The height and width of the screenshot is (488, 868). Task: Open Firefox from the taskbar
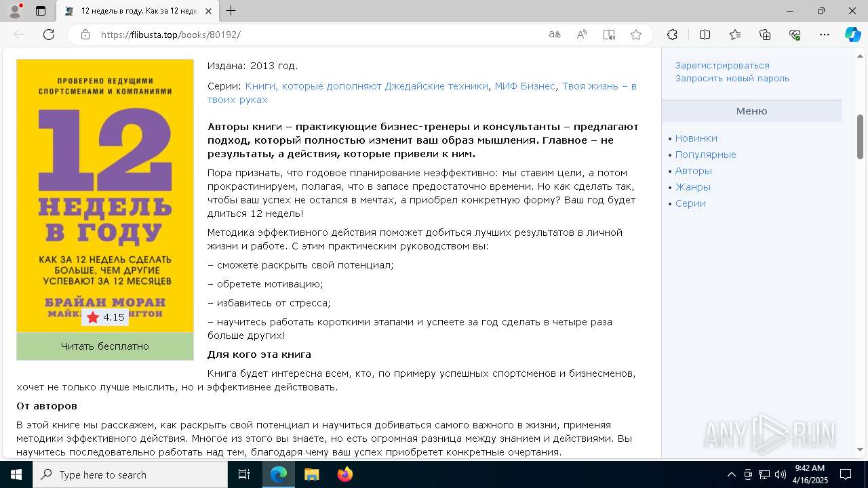pyautogui.click(x=344, y=474)
